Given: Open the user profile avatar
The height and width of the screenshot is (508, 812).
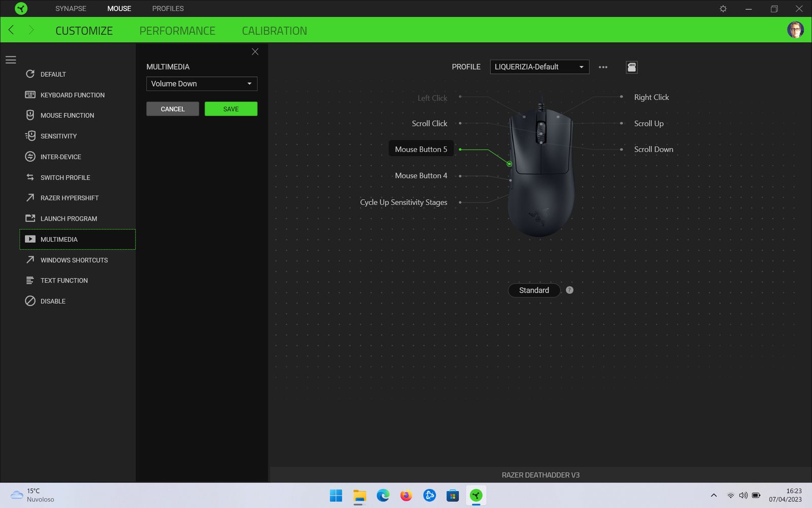Looking at the screenshot, I should (795, 30).
